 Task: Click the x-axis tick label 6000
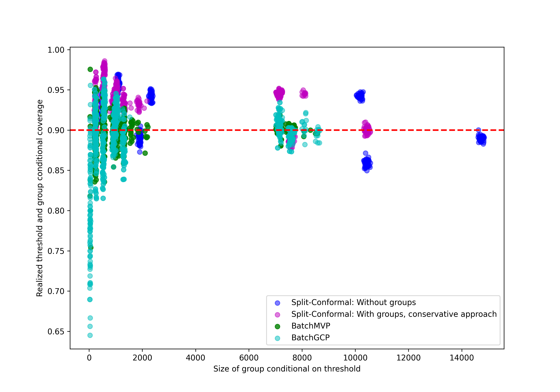[x=249, y=358]
